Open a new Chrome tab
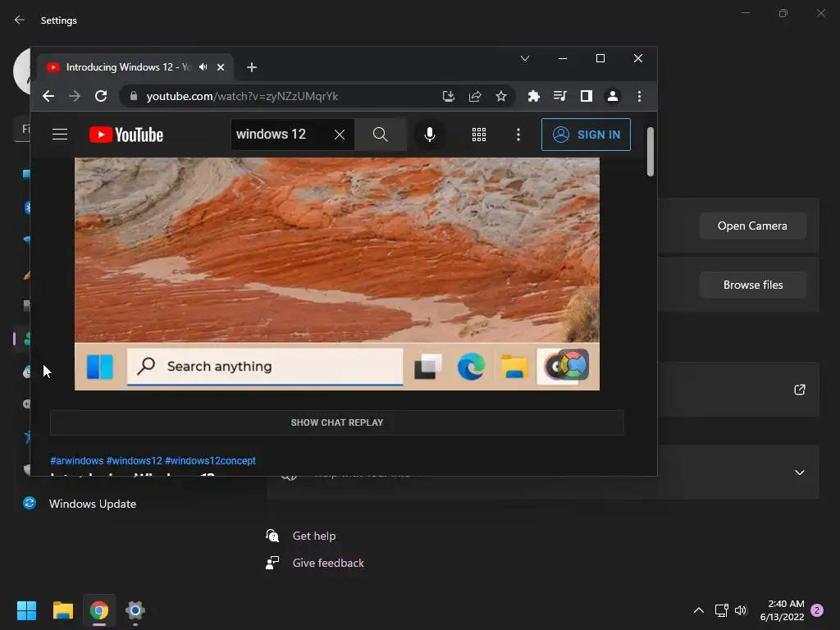The image size is (840, 630). pos(252,67)
